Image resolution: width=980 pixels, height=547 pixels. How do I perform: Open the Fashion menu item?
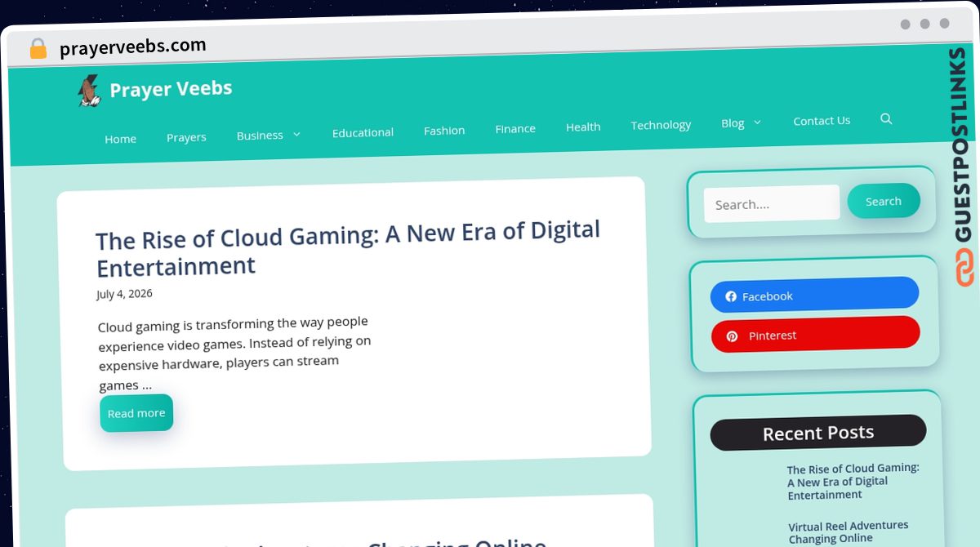[x=444, y=130]
